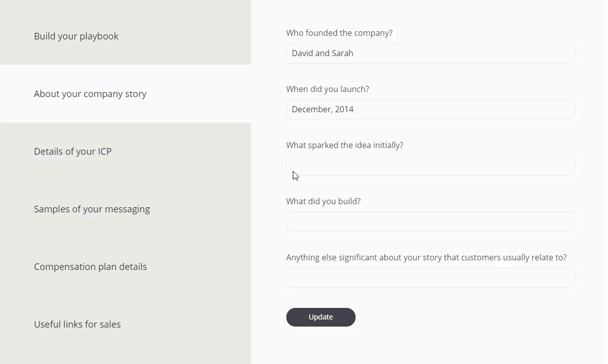View Compensation plan details section
The image size is (608, 364).
[x=125, y=266]
